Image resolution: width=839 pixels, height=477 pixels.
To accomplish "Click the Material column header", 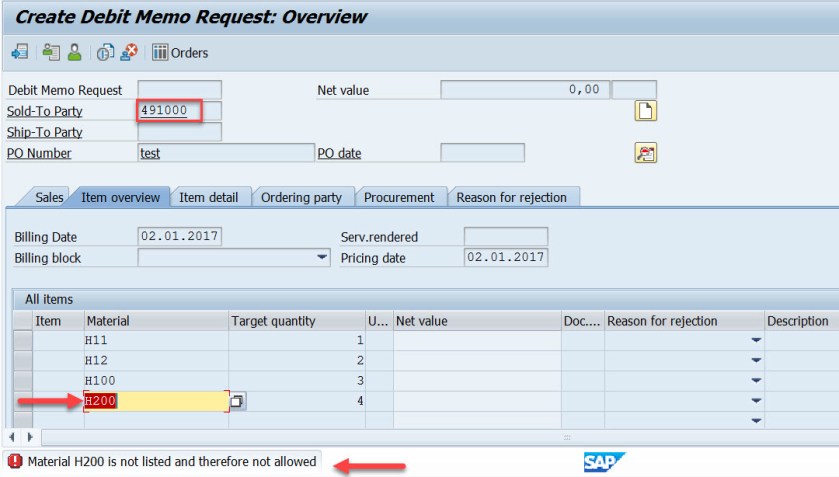I will click(x=156, y=321).
